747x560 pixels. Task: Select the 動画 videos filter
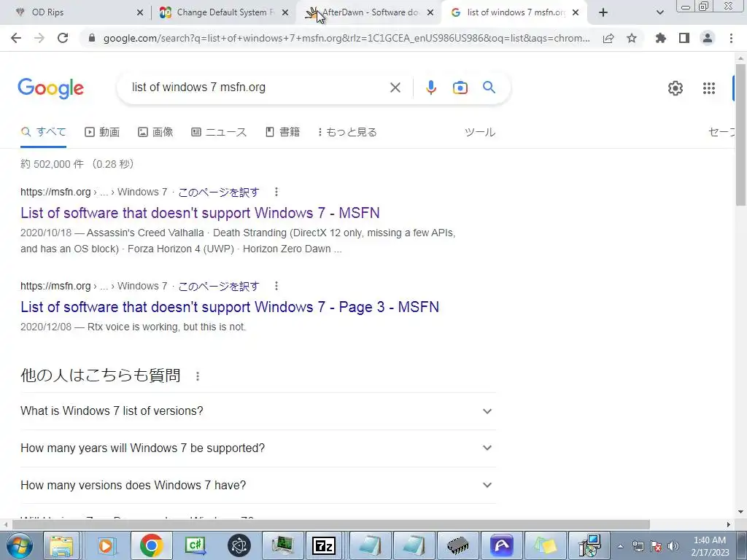point(102,132)
